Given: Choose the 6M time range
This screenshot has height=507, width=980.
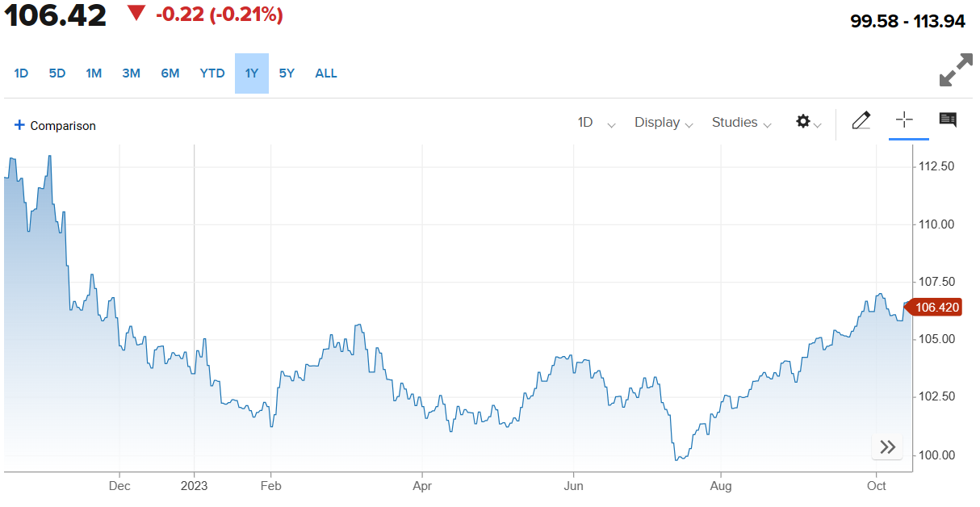Looking at the screenshot, I should pyautogui.click(x=170, y=73).
